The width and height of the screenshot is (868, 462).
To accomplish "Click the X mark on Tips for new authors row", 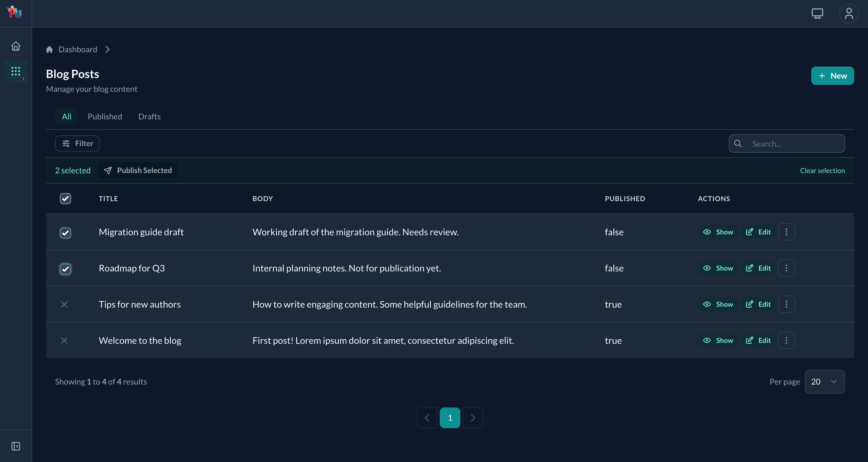I will (64, 304).
